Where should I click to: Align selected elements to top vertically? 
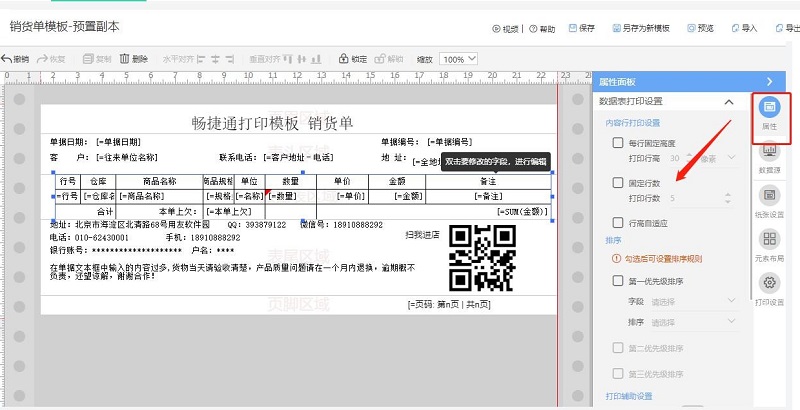tap(288, 59)
